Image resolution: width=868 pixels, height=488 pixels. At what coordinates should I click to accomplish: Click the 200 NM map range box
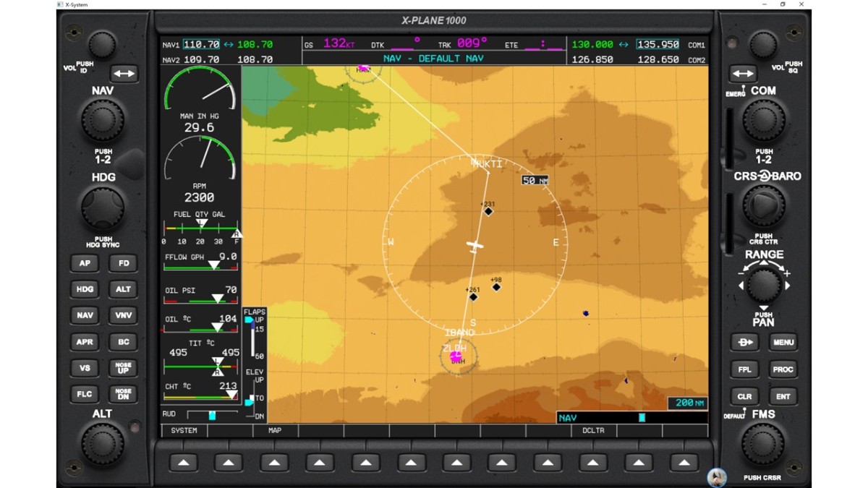(687, 403)
